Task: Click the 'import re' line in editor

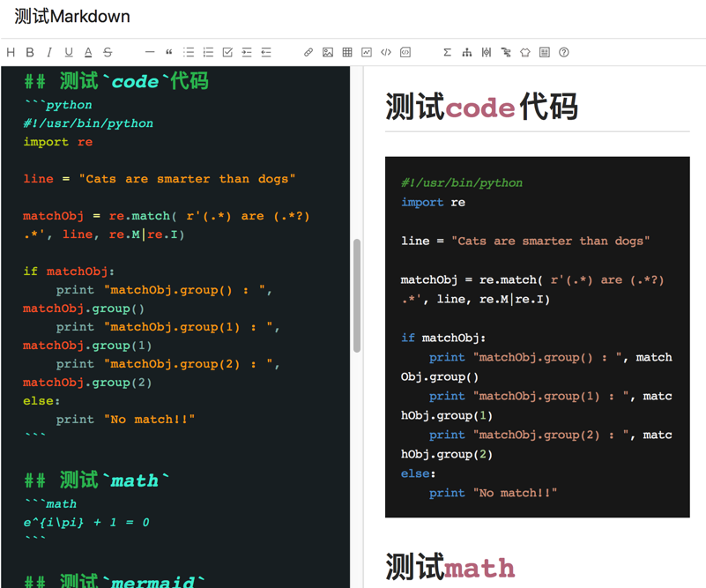Action: coord(58,142)
